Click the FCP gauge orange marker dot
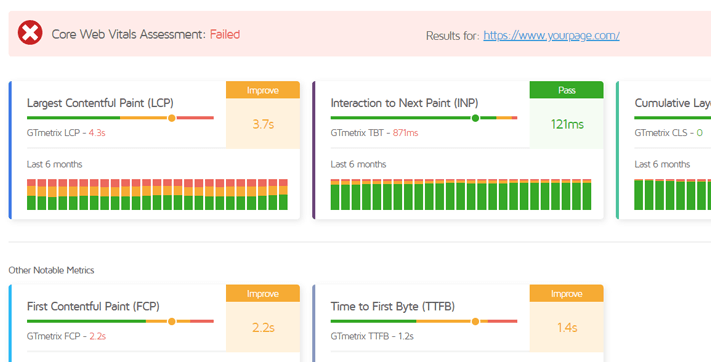This screenshot has height=362, width=711. coord(171,321)
